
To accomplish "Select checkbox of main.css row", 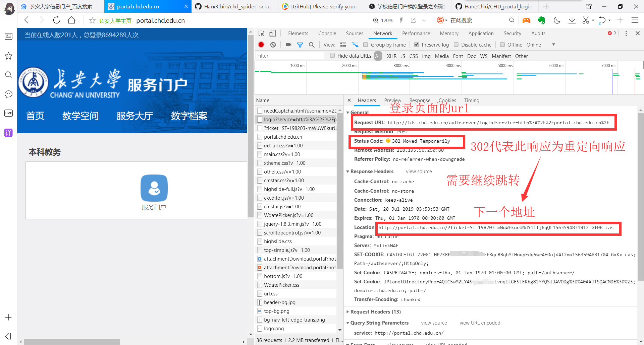I will [x=260, y=154].
